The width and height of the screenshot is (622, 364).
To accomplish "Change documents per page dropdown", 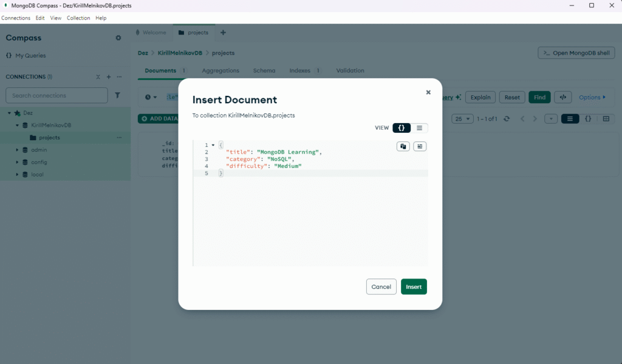I will tap(462, 119).
